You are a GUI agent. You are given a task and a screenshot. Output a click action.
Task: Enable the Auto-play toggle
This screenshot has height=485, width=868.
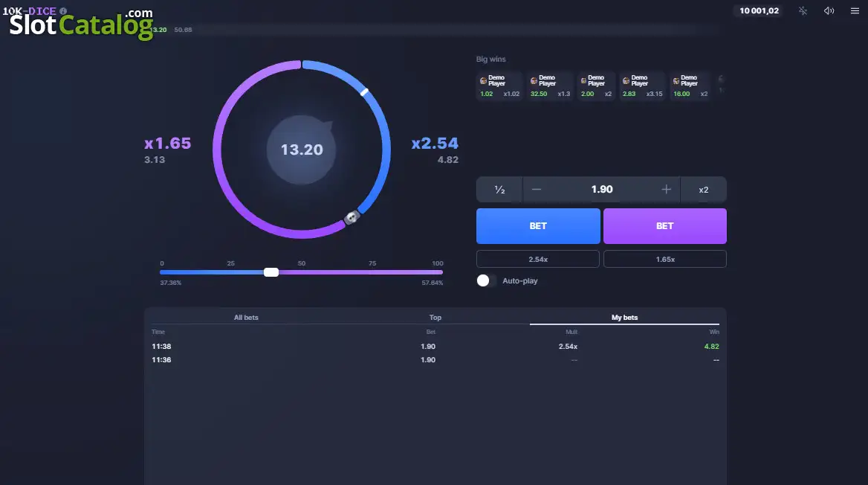tap(487, 280)
